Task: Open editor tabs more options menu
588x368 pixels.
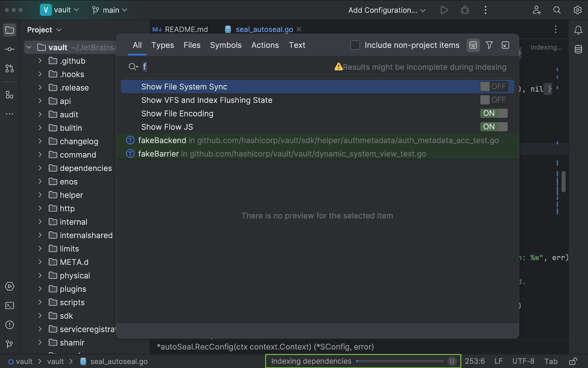Action: [x=556, y=29]
